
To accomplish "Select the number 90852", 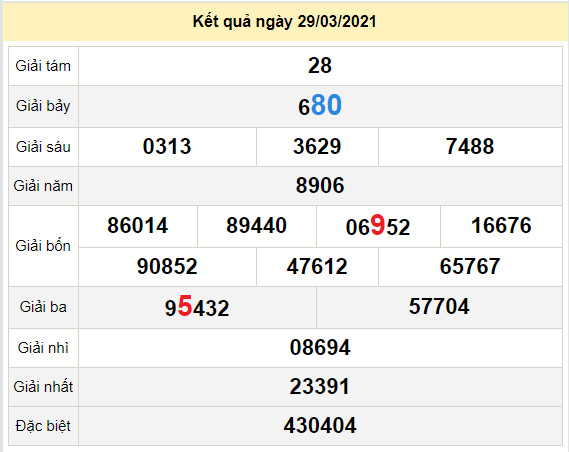I will tap(167, 266).
